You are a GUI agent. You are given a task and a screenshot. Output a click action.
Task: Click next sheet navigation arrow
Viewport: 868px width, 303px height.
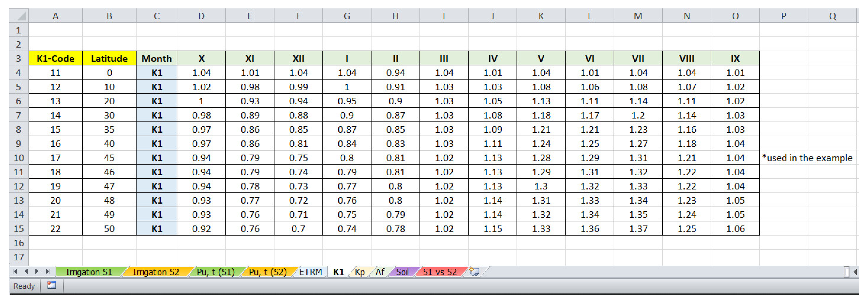tap(37, 271)
